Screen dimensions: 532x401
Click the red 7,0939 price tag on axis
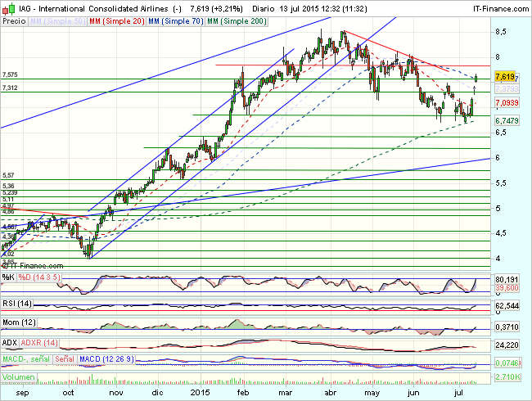click(x=507, y=102)
